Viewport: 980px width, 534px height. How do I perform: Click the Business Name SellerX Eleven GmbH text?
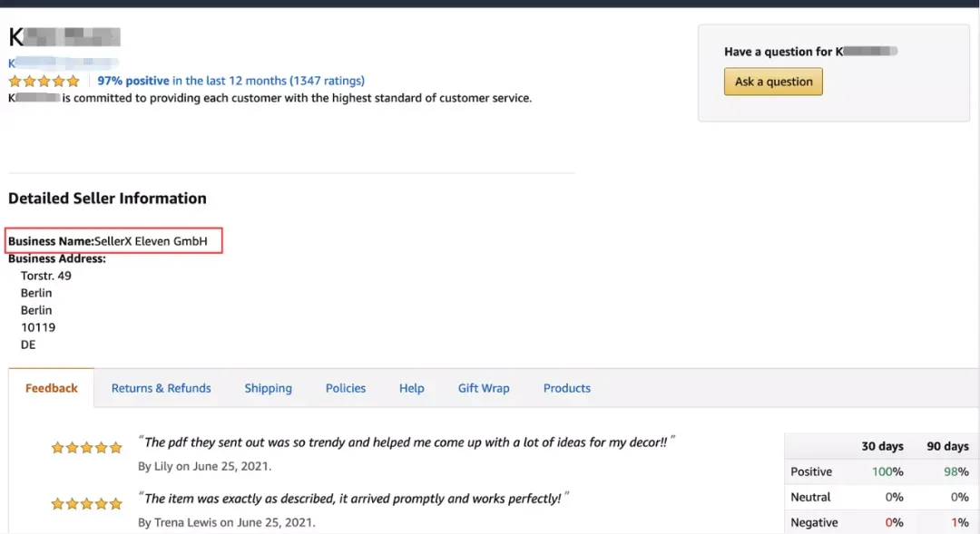107,241
